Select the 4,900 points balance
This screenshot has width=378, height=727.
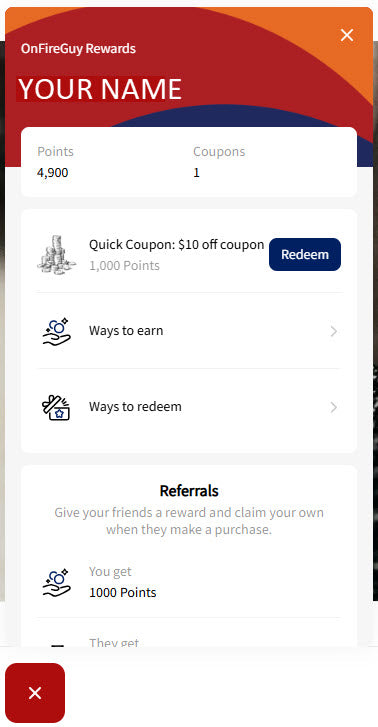click(x=52, y=173)
